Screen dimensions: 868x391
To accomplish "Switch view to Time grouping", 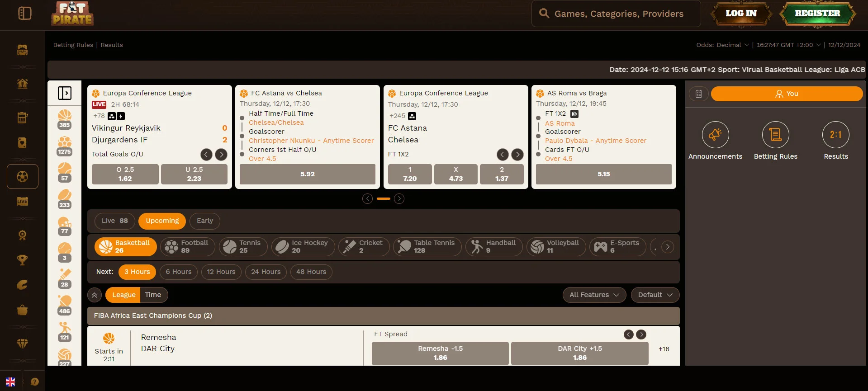I will pyautogui.click(x=153, y=295).
